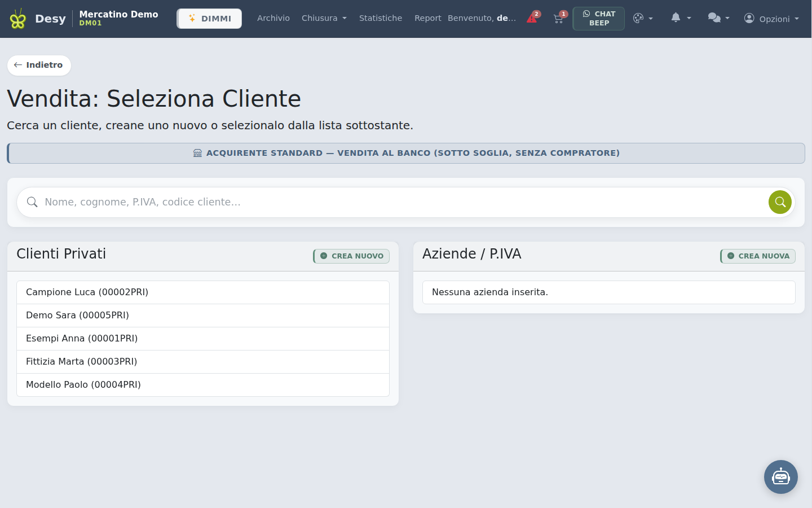812x508 pixels.
Task: Focus the customer search input field
Action: click(403, 202)
